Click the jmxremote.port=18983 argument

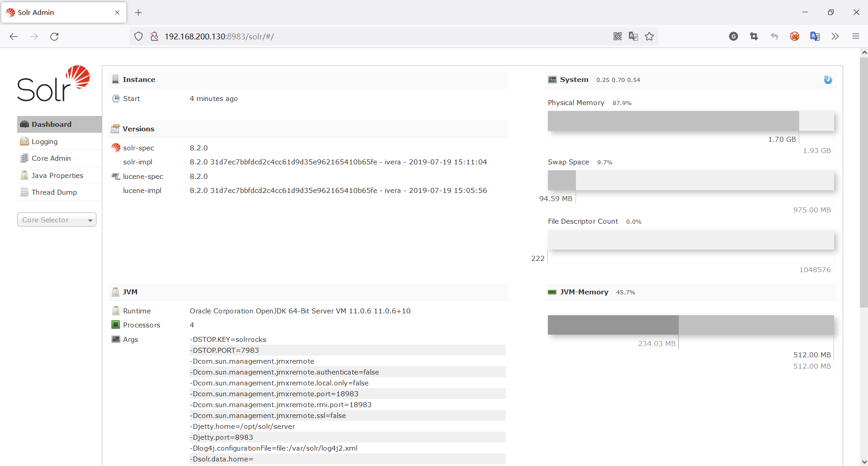coord(274,394)
